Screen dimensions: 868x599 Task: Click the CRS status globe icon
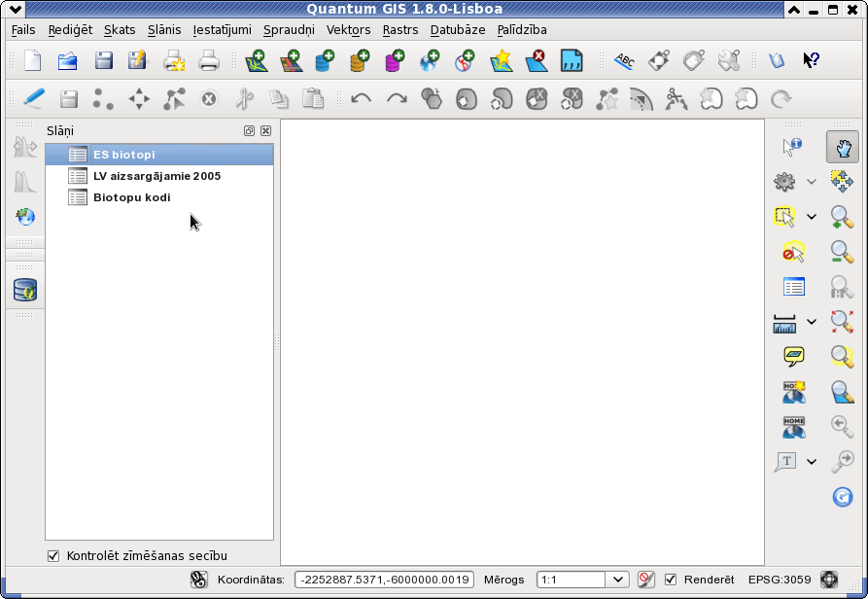(x=829, y=580)
